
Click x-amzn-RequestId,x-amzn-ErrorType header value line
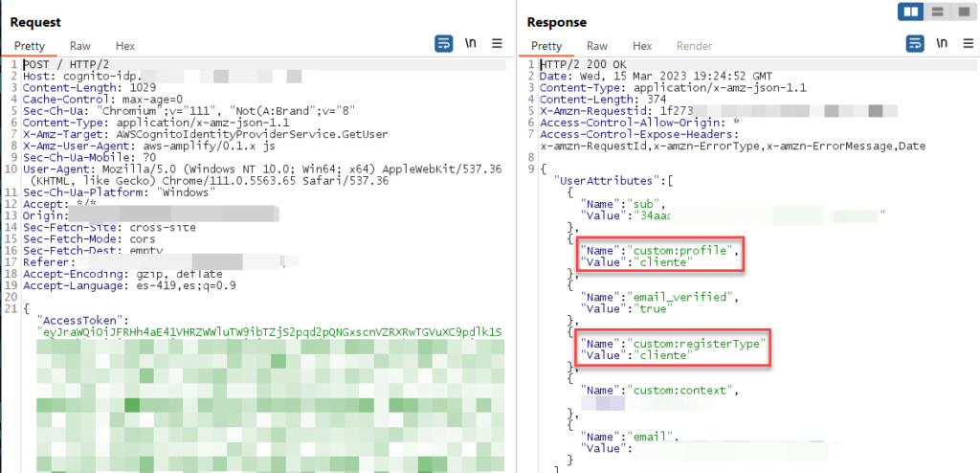point(732,146)
